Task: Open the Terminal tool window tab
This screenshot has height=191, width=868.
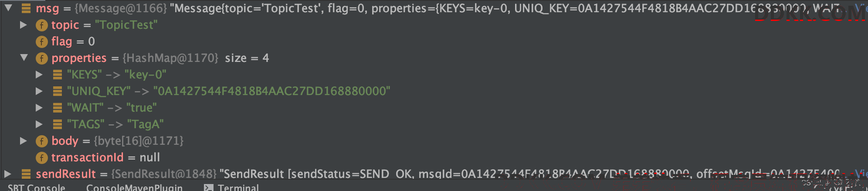Action: tap(231, 188)
